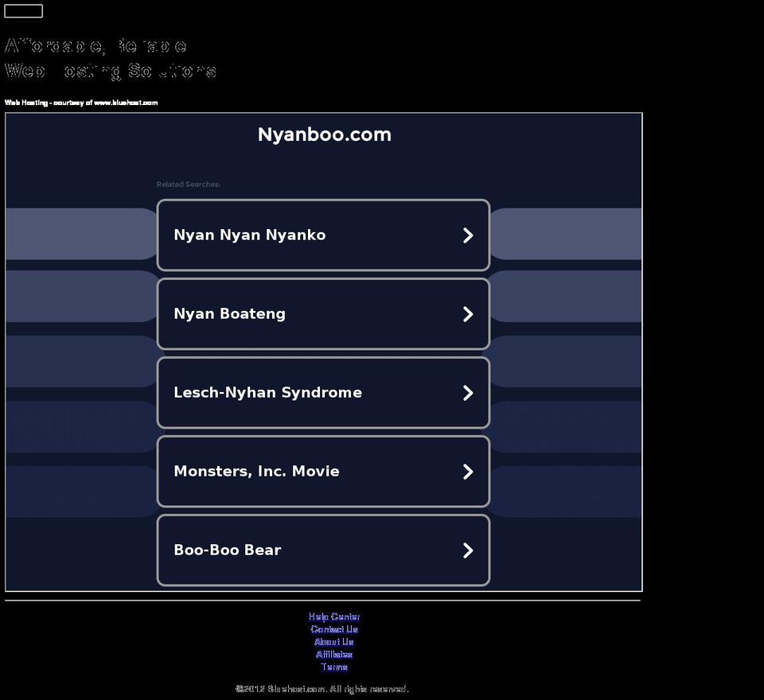Select the Lesch-Nyhan Syndrome search link
The width and height of the screenshot is (764, 700).
tap(323, 393)
